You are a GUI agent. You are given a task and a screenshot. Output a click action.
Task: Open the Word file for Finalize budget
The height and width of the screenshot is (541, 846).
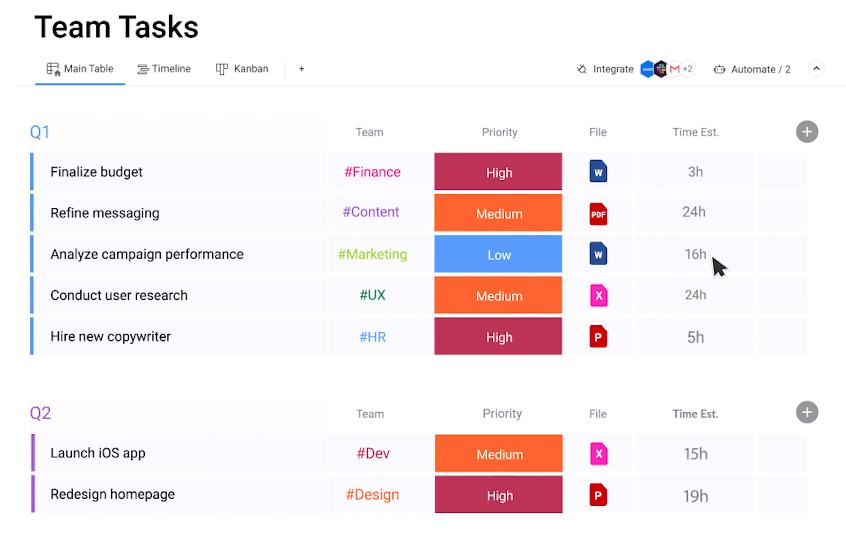[x=598, y=172]
